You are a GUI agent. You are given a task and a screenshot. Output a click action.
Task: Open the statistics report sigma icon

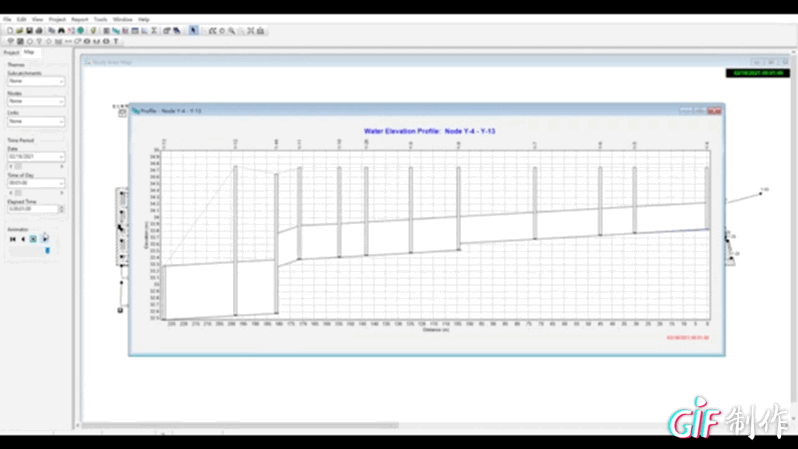click(154, 31)
